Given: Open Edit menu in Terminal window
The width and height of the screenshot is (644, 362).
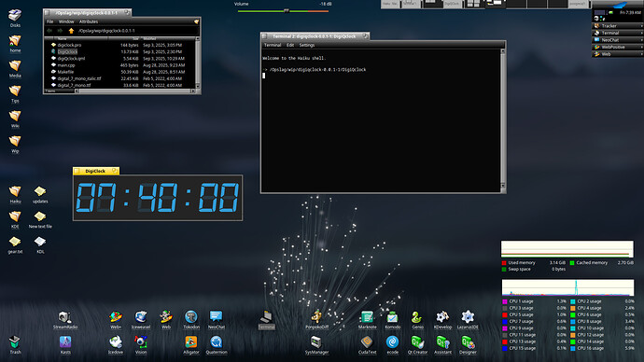Looking at the screenshot, I should [x=290, y=45].
